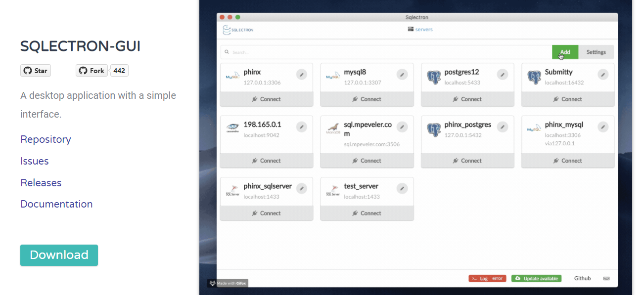Click the MySQL icon on the phinx server card
This screenshot has height=295, width=644.
tap(232, 75)
